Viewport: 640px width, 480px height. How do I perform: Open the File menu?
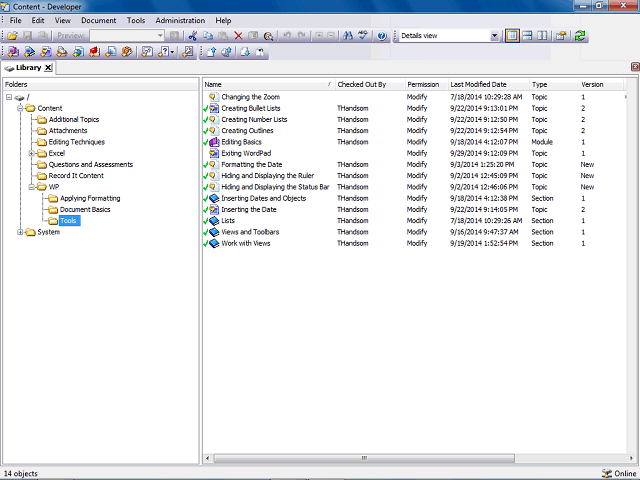tap(16, 20)
